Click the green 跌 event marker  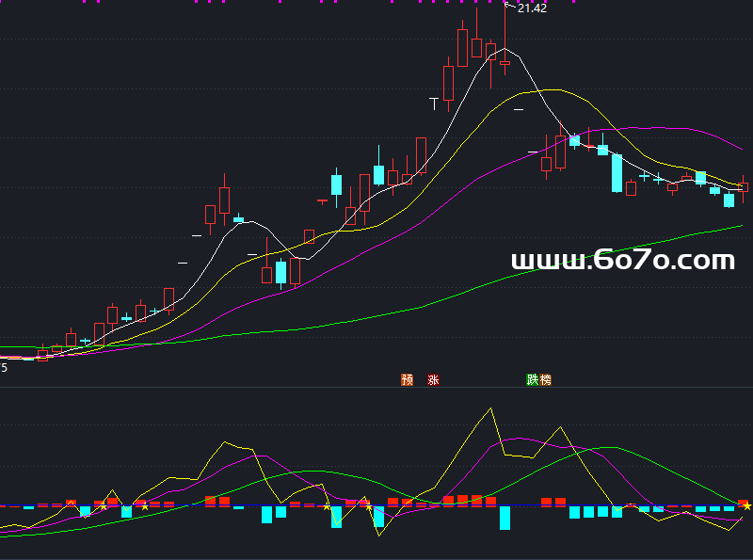point(533,380)
